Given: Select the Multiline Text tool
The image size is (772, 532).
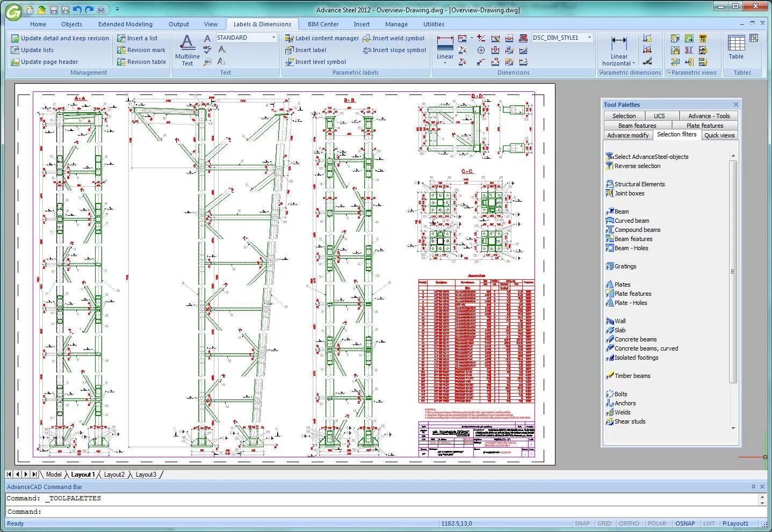Looking at the screenshot, I should 187,50.
